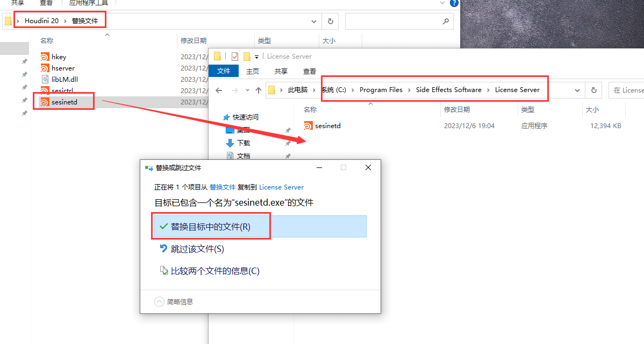Expand the 简略信息 details chevron
The height and width of the screenshot is (344, 644).
(x=159, y=302)
